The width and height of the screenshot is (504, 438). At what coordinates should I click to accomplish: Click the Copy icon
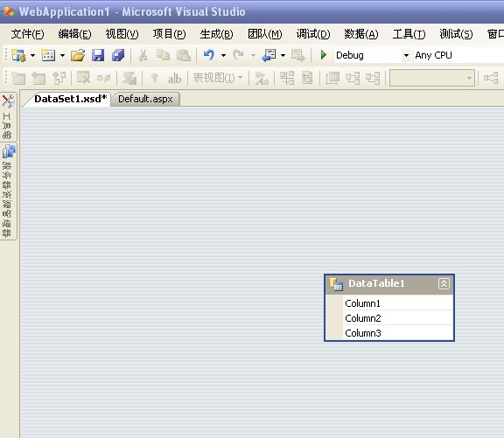(163, 55)
